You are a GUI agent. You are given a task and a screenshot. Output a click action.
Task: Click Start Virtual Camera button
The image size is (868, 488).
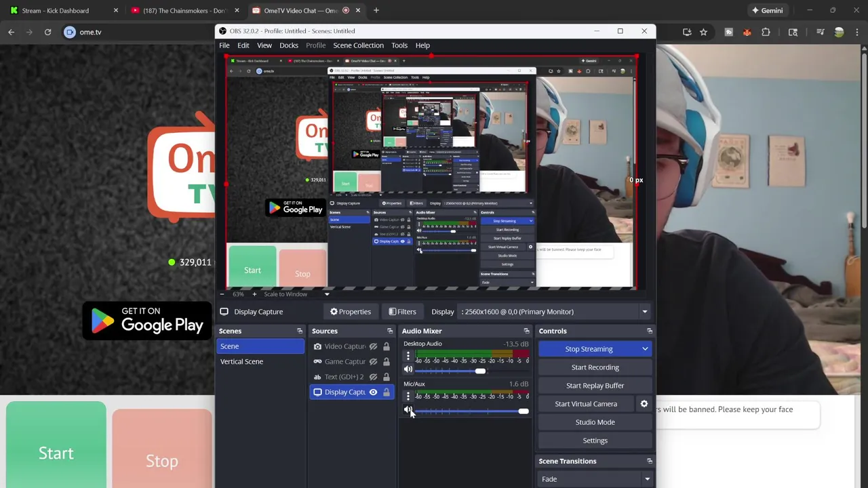pos(586,404)
